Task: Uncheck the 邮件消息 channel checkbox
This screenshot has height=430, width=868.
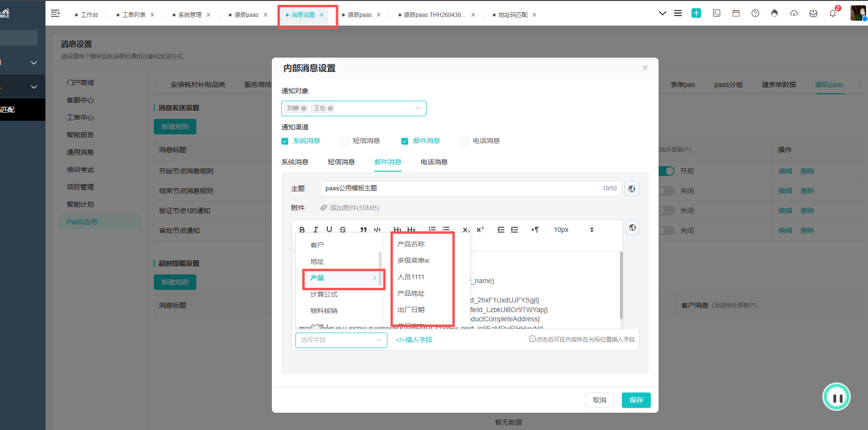Action: click(x=405, y=141)
